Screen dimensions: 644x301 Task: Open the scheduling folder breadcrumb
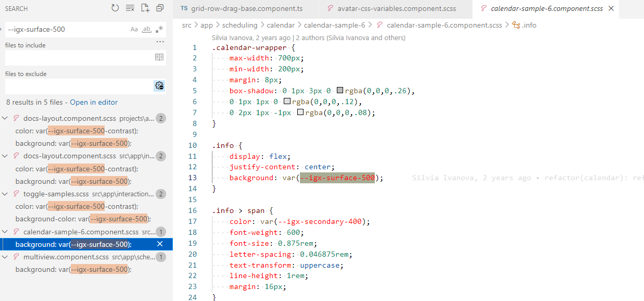pyautogui.click(x=239, y=25)
